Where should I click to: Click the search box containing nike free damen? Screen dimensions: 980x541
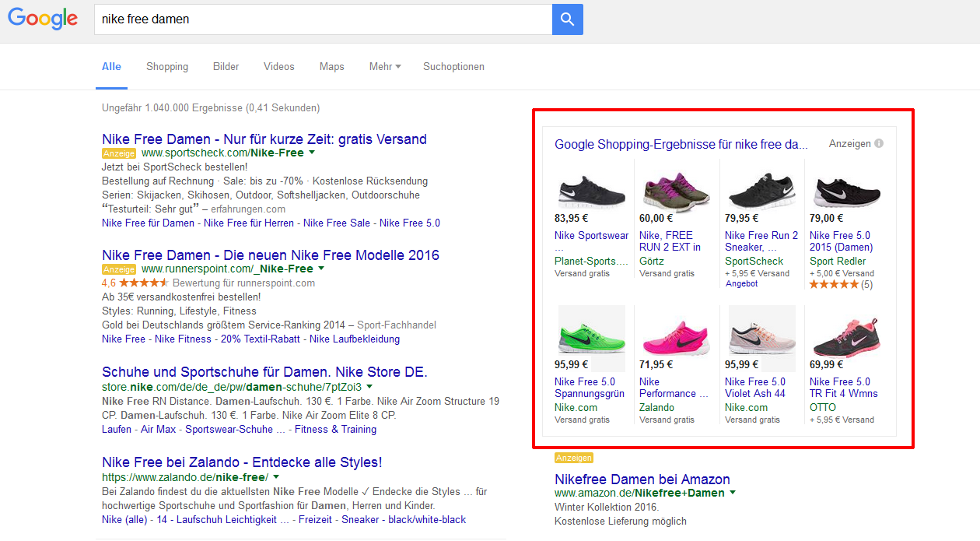pyautogui.click(x=323, y=19)
